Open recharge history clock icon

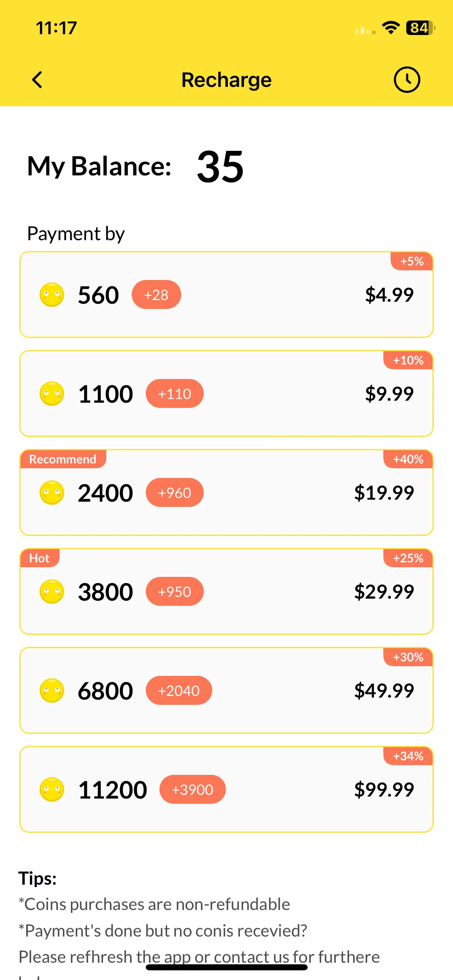click(x=407, y=80)
